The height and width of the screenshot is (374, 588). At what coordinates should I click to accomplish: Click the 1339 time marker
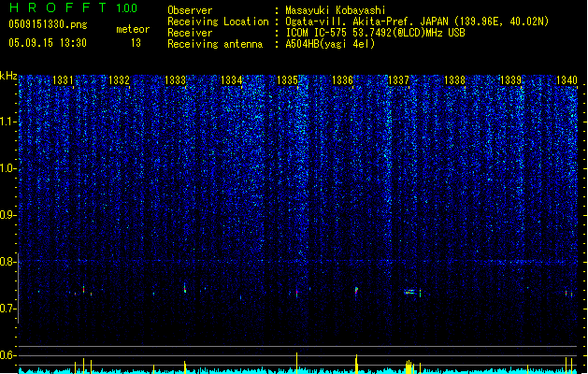[511, 80]
